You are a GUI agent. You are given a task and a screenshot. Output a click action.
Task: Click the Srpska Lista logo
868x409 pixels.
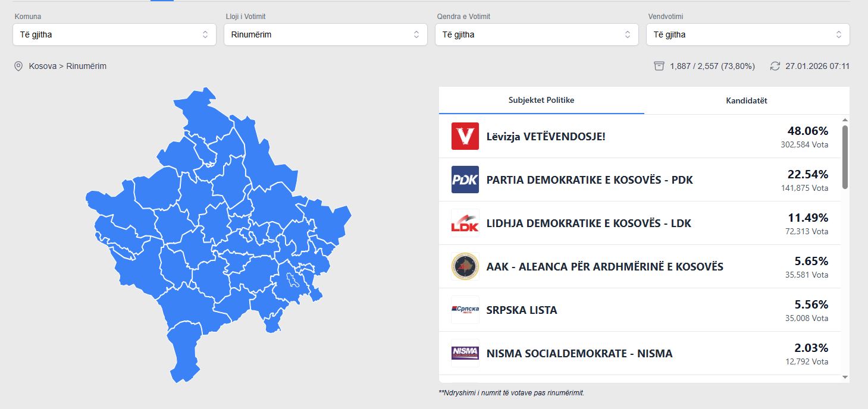[465, 310]
